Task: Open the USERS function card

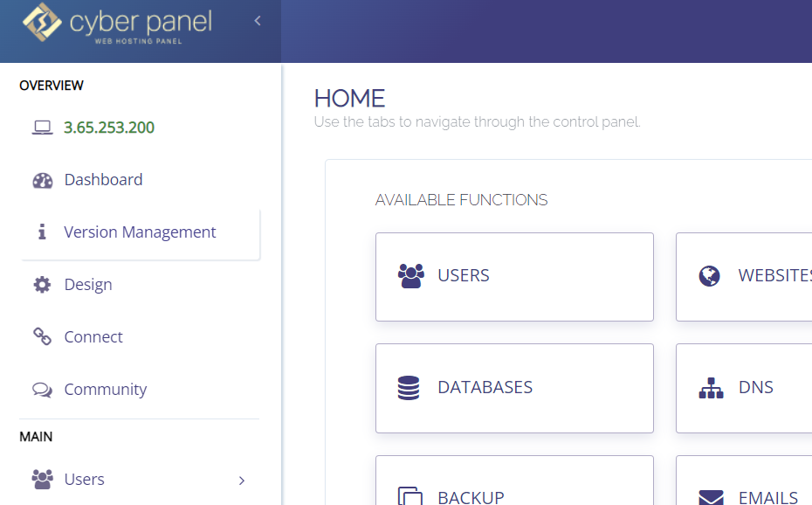Action: 514,277
